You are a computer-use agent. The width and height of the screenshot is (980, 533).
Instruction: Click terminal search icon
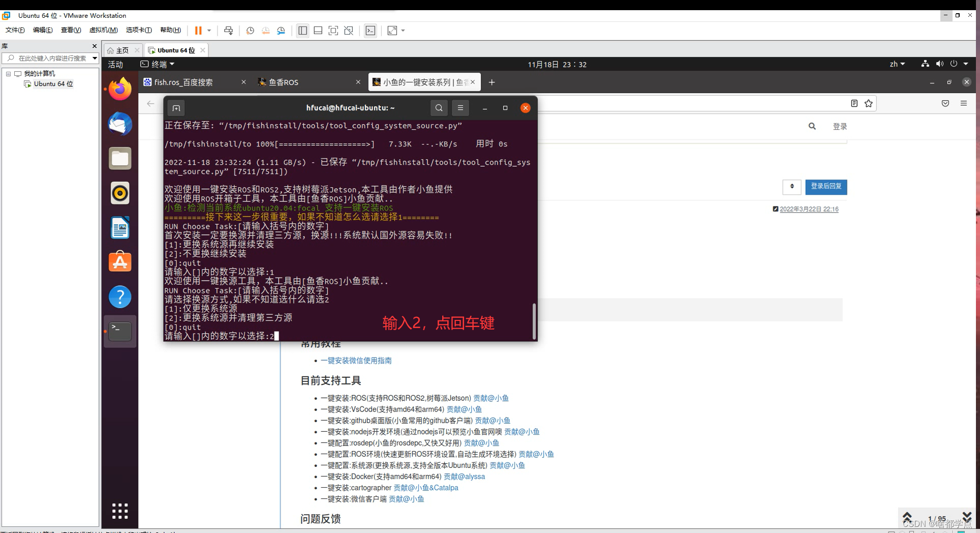click(439, 108)
